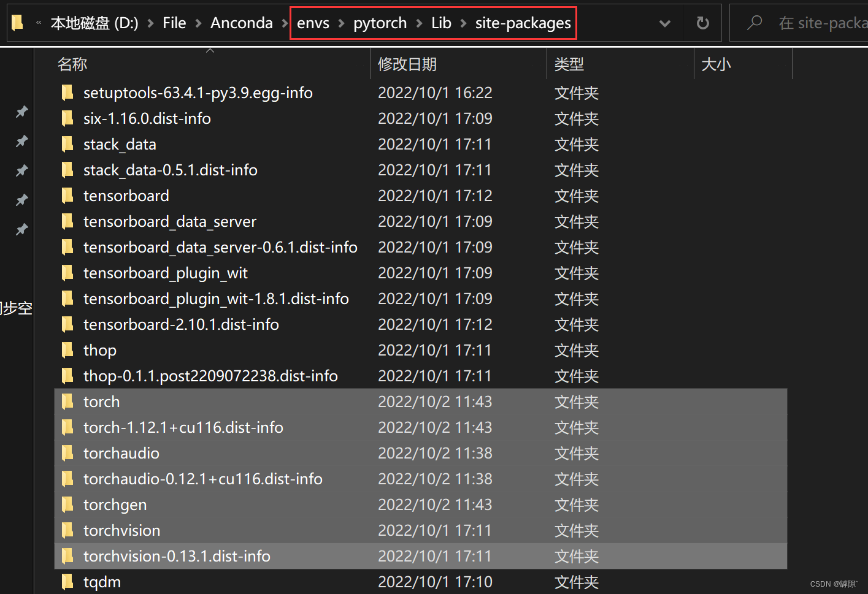Screen dimensions: 868x594
Task: Select thop-0.1.1.post2209072238.dist-info folder icon
Action: [67, 376]
